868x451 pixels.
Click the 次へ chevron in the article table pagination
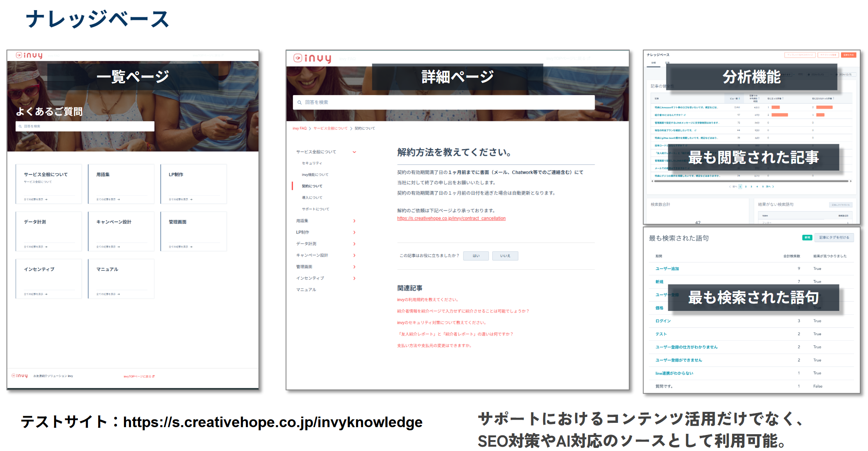coord(773,187)
